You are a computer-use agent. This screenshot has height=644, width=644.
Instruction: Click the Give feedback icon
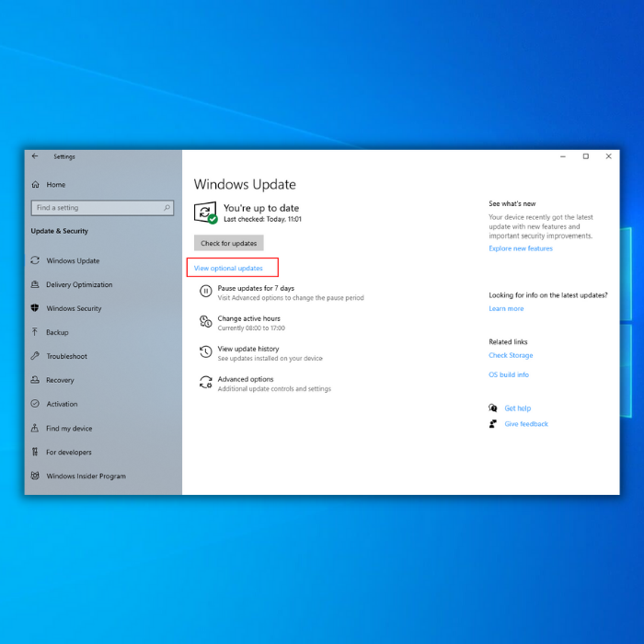(493, 423)
